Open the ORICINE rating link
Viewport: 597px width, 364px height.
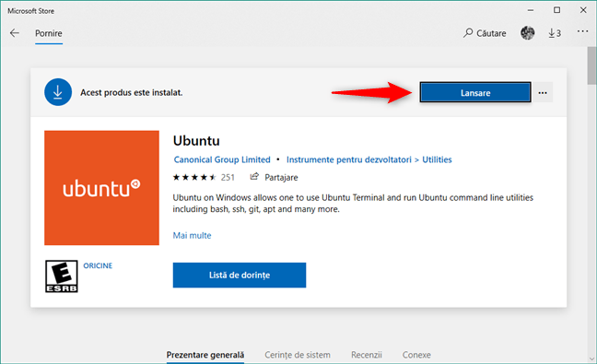tap(98, 265)
